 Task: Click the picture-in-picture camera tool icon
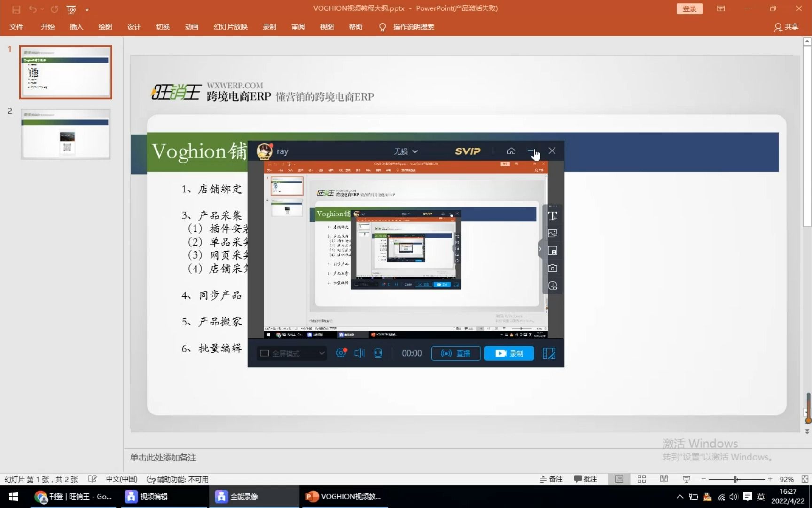coord(553,251)
